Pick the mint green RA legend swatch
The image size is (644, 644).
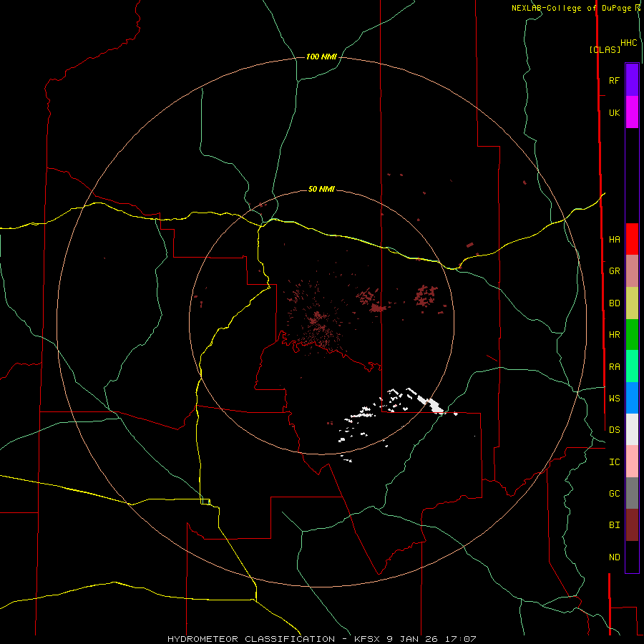[x=632, y=366]
